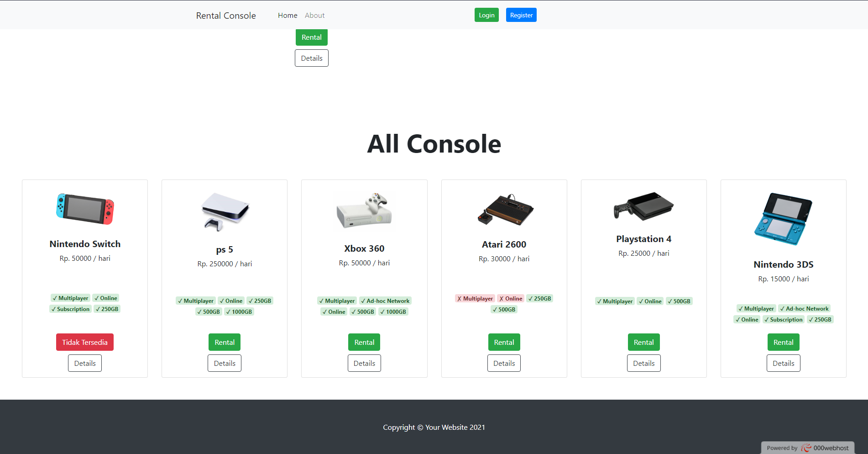Click the ps 5 title
Image resolution: width=868 pixels, height=454 pixels.
(225, 249)
